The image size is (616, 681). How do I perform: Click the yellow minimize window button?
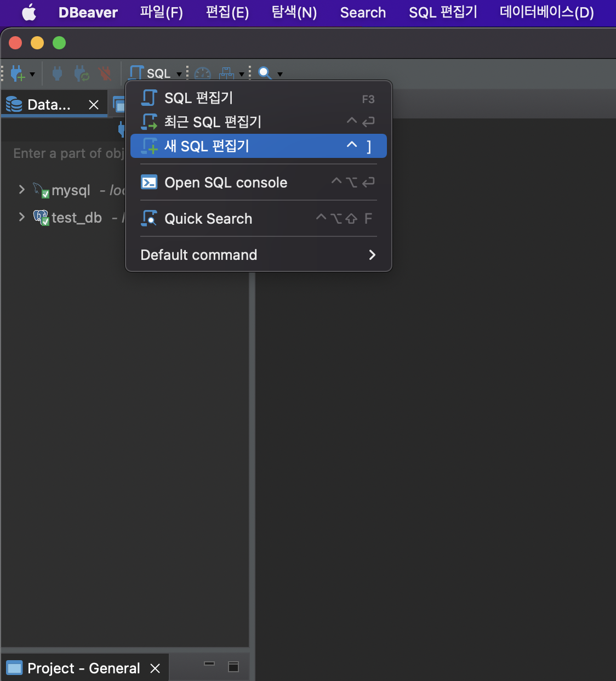[37, 43]
